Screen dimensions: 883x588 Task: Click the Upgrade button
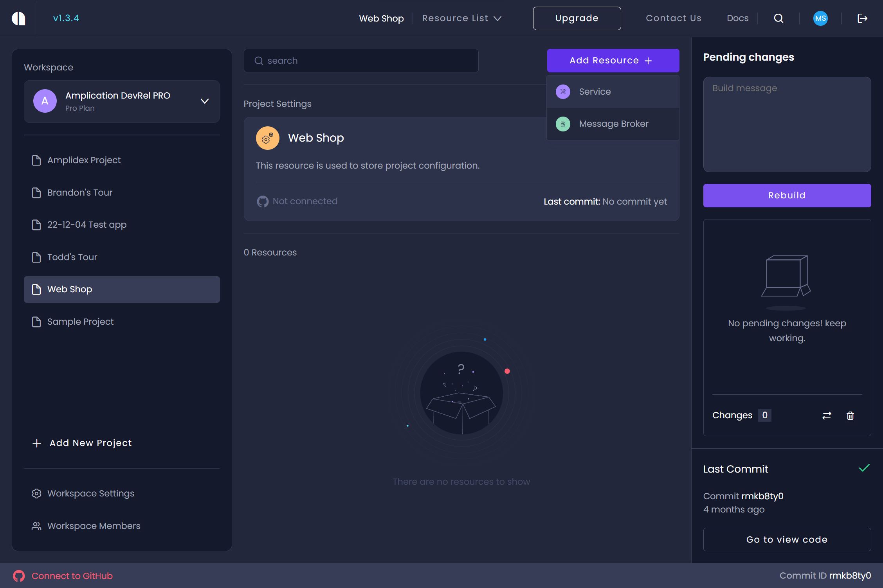pos(577,18)
